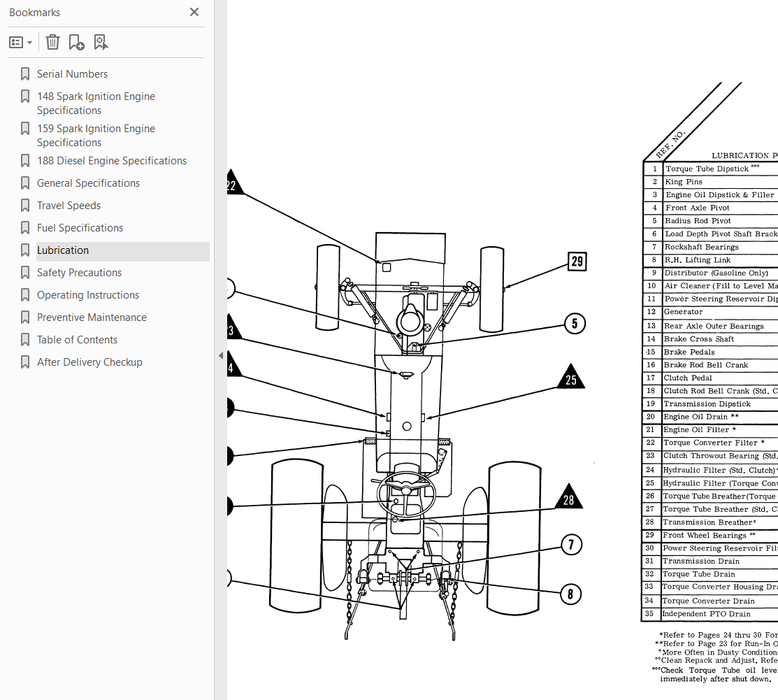Click the bookmark icon beside Safety Precautions
Viewport: 778px width, 700px height.
pyautogui.click(x=24, y=273)
